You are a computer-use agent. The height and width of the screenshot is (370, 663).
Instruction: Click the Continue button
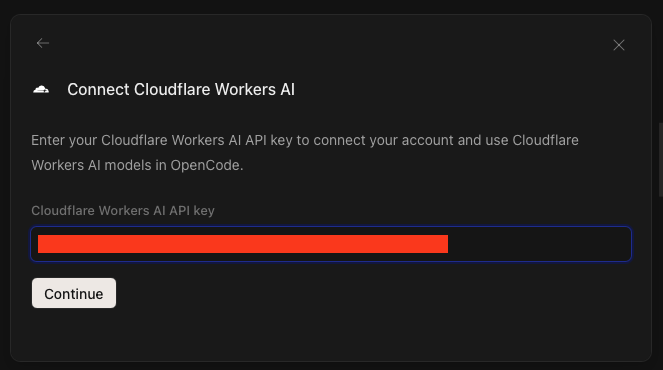74,293
